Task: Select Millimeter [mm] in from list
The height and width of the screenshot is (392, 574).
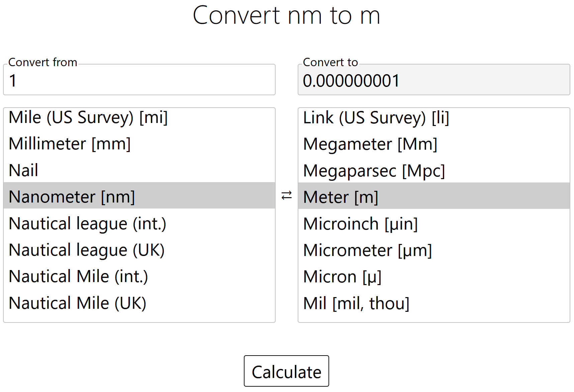Action: (x=139, y=144)
